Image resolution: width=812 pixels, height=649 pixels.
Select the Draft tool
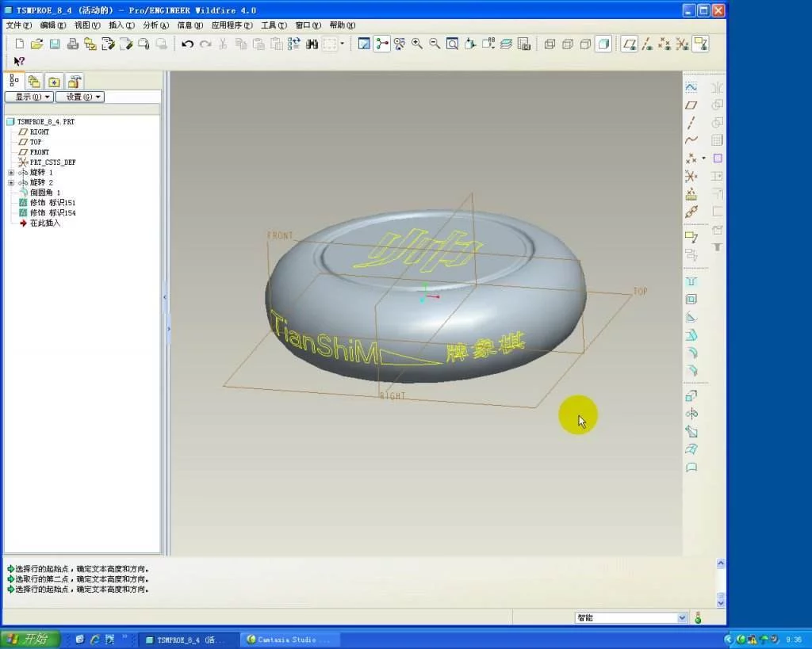click(x=691, y=335)
